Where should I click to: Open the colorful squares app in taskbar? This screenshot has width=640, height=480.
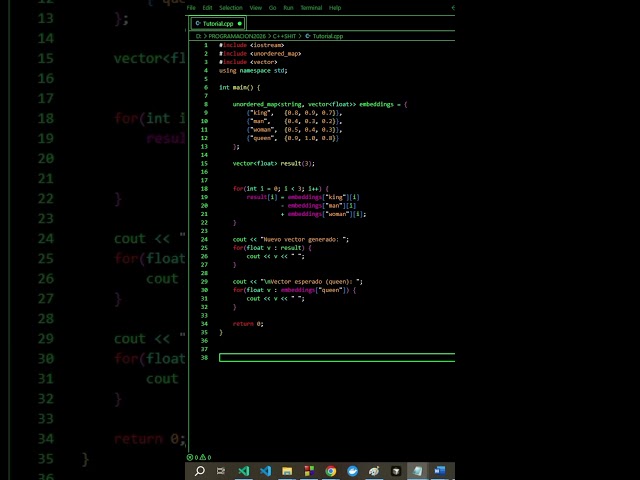click(x=309, y=471)
